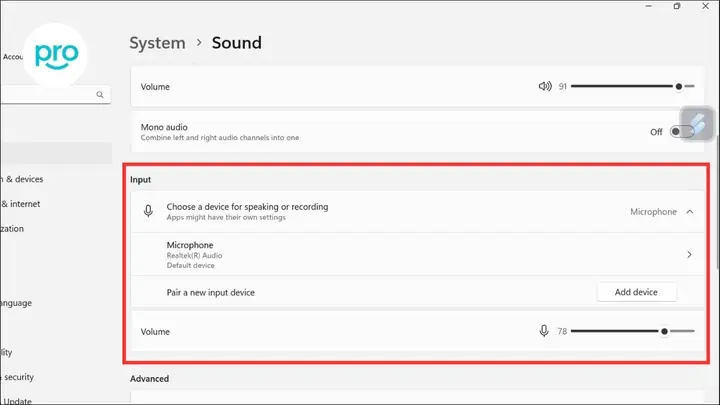Open the & internet sidebar section

(20, 204)
